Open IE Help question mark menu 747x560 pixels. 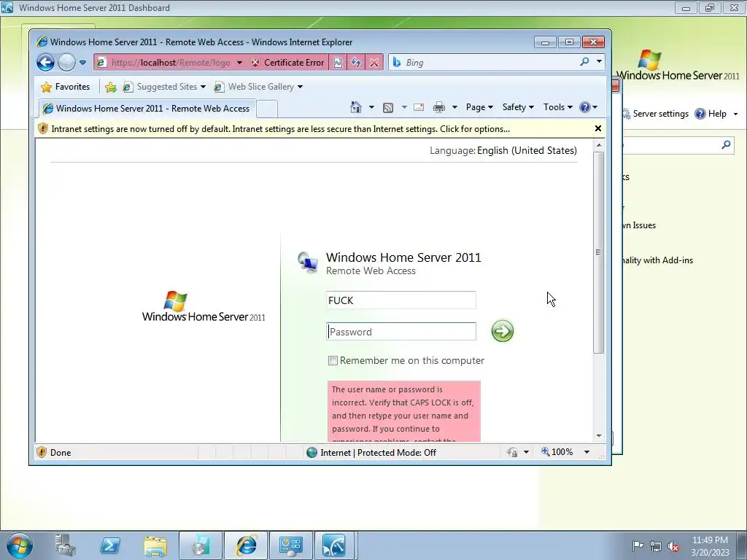[589, 107]
